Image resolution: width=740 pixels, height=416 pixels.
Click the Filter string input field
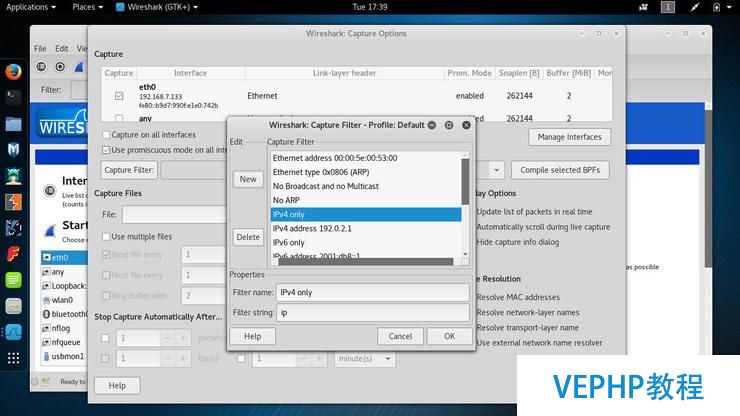pyautogui.click(x=373, y=313)
